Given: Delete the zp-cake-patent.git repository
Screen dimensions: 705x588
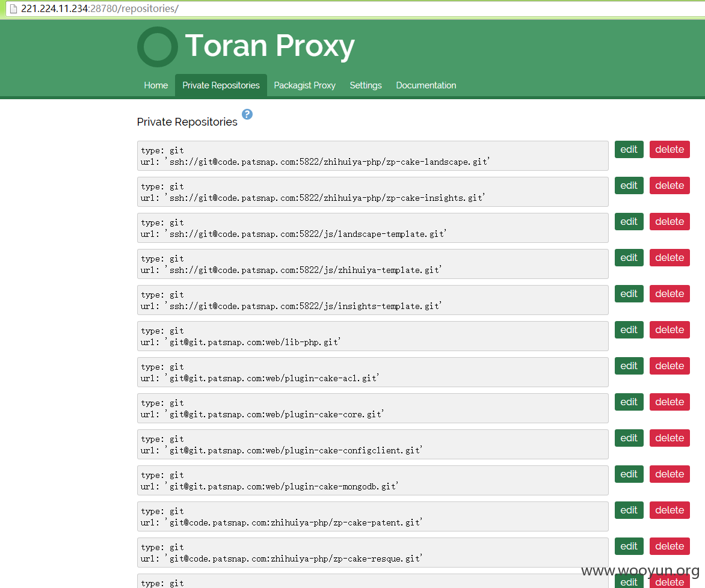Looking at the screenshot, I should coord(670,510).
